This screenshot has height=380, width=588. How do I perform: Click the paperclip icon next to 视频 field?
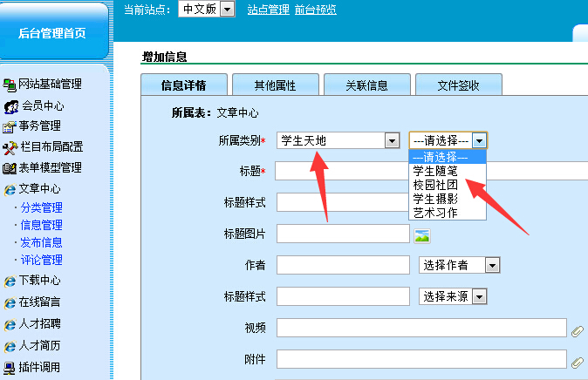pos(577,330)
